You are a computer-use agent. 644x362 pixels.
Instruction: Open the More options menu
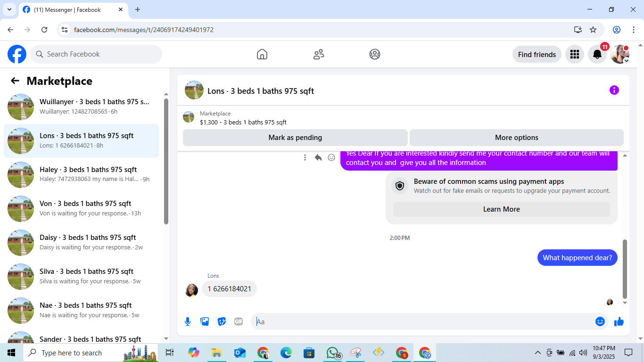pos(517,138)
